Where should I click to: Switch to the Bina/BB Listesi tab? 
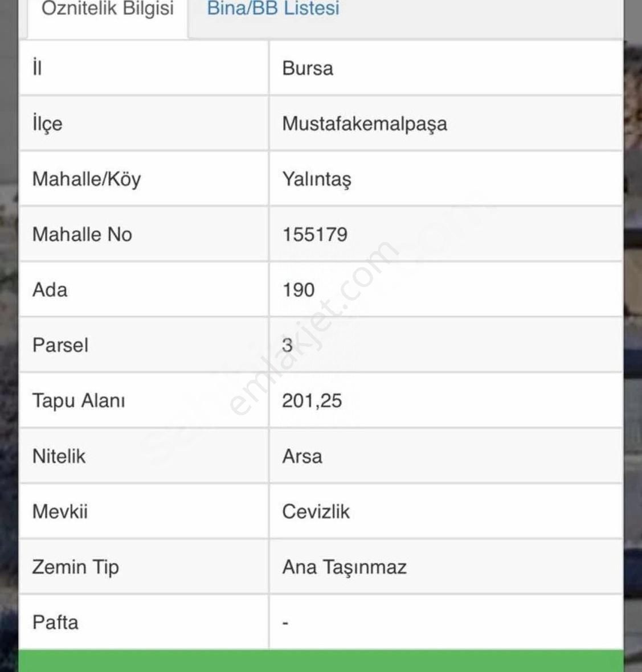click(273, 9)
